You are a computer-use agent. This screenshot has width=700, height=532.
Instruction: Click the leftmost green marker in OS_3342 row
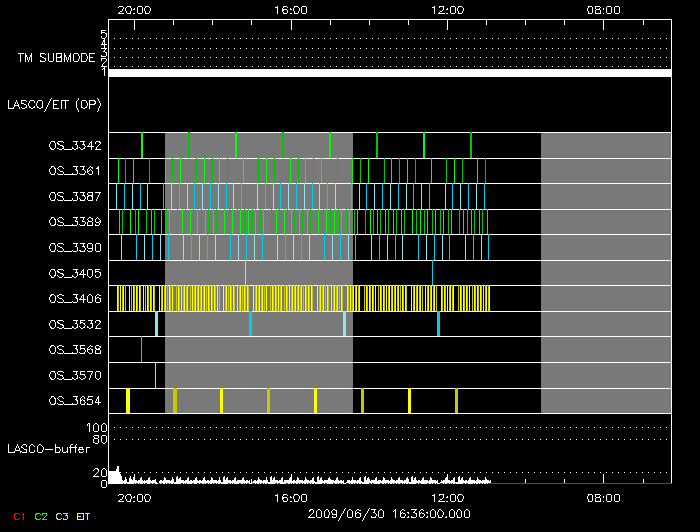click(x=142, y=145)
